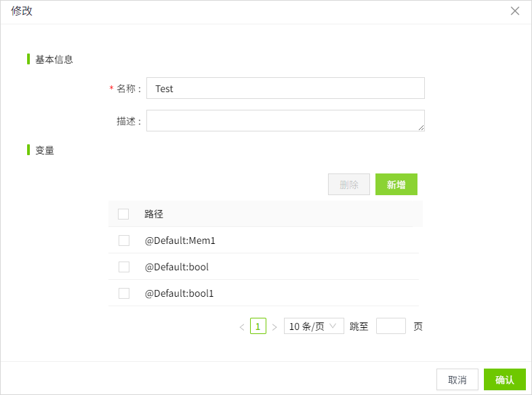Check the box for @Default:Mem1
This screenshot has width=532, height=395.
(x=124, y=241)
